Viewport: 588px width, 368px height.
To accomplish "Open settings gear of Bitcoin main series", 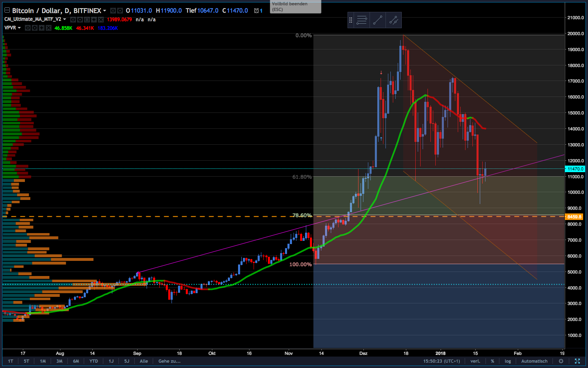I will click(x=120, y=11).
